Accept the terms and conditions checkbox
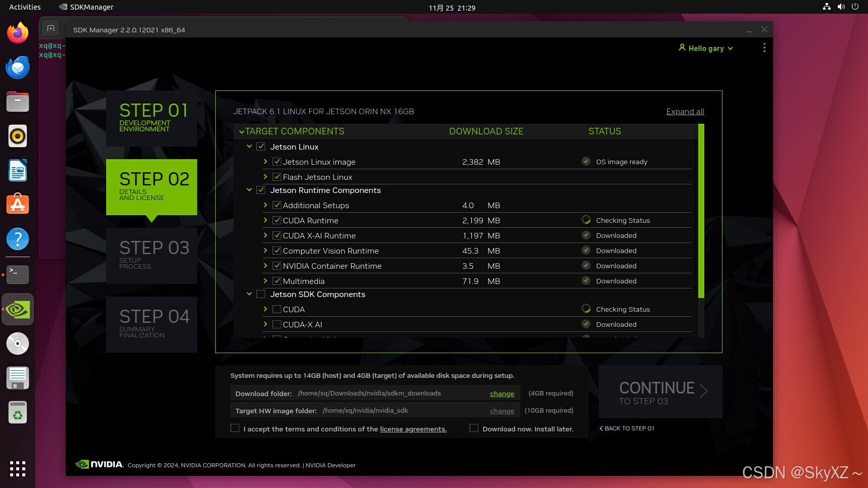This screenshot has height=488, width=868. [x=235, y=428]
